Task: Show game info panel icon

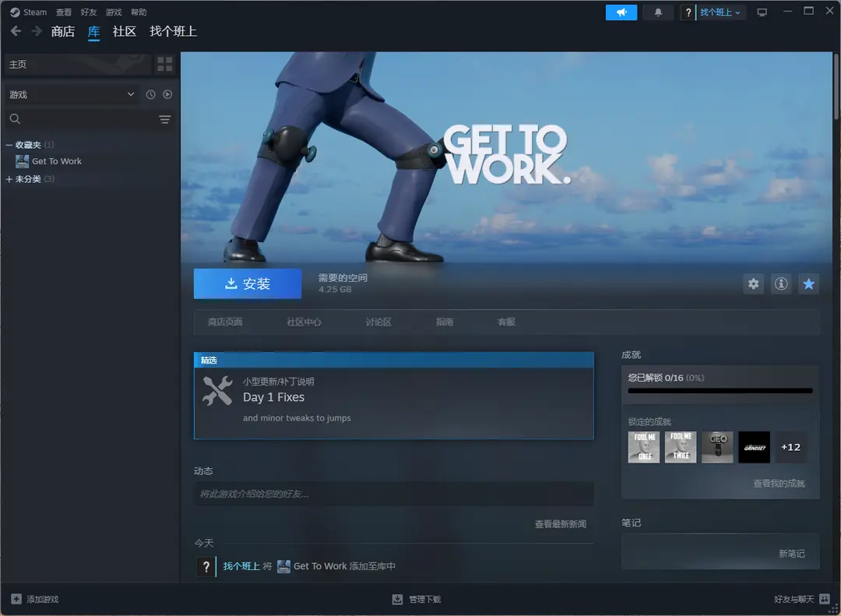Action: tap(781, 283)
